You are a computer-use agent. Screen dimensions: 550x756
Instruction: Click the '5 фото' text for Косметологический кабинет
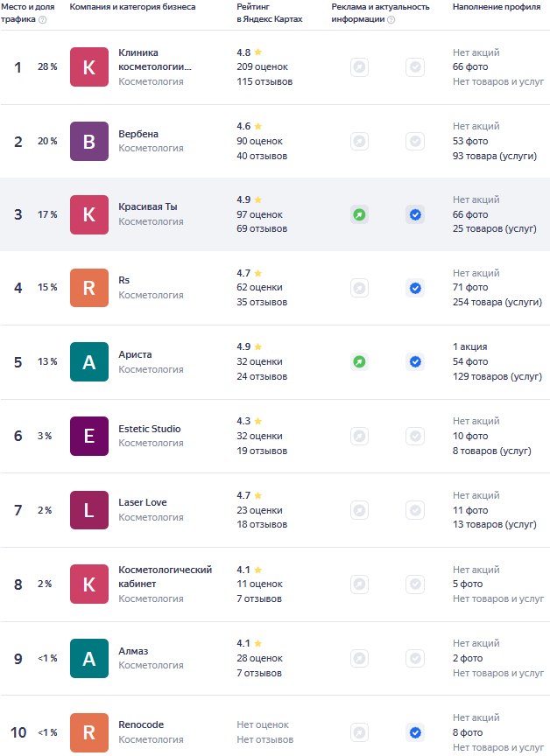coord(468,584)
